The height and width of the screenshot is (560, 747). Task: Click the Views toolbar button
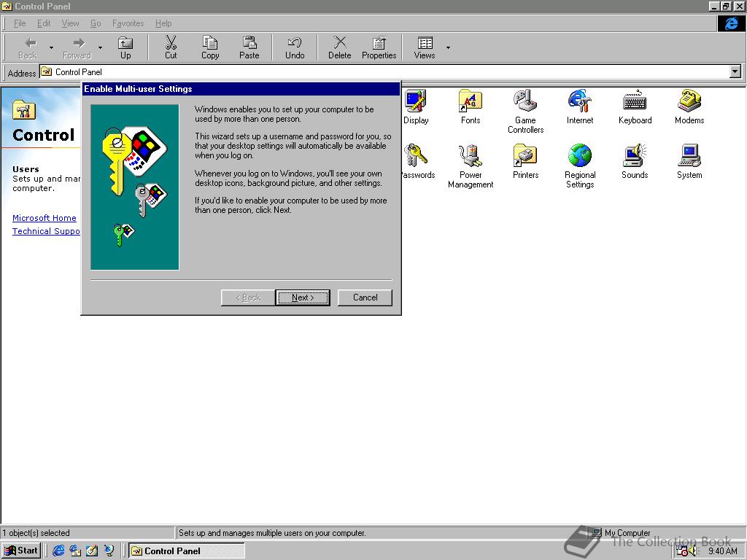click(425, 47)
